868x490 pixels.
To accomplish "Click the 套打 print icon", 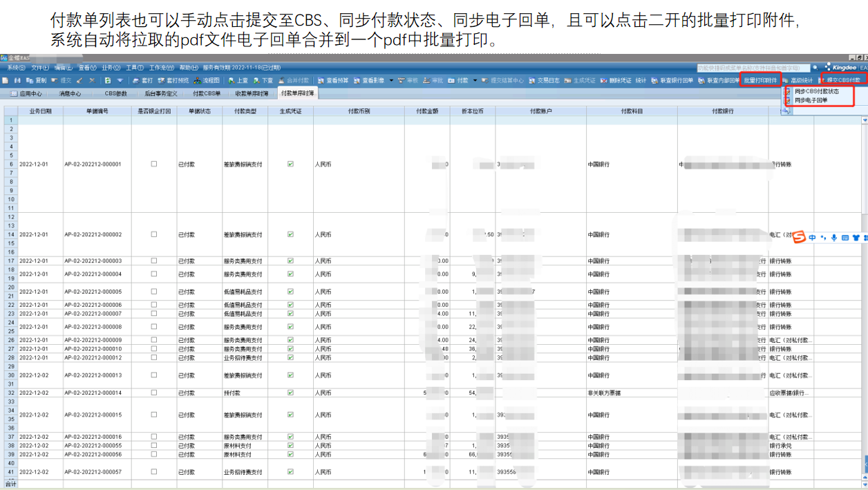I will [143, 80].
